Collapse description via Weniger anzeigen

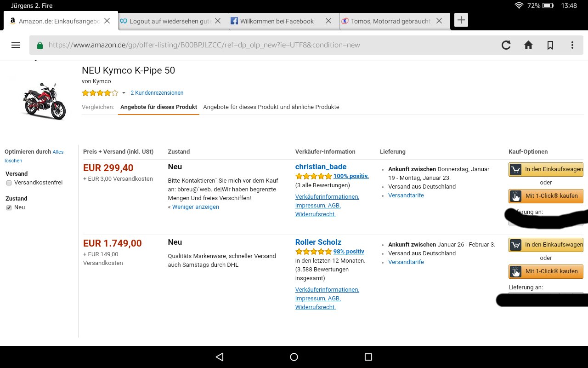coord(196,207)
